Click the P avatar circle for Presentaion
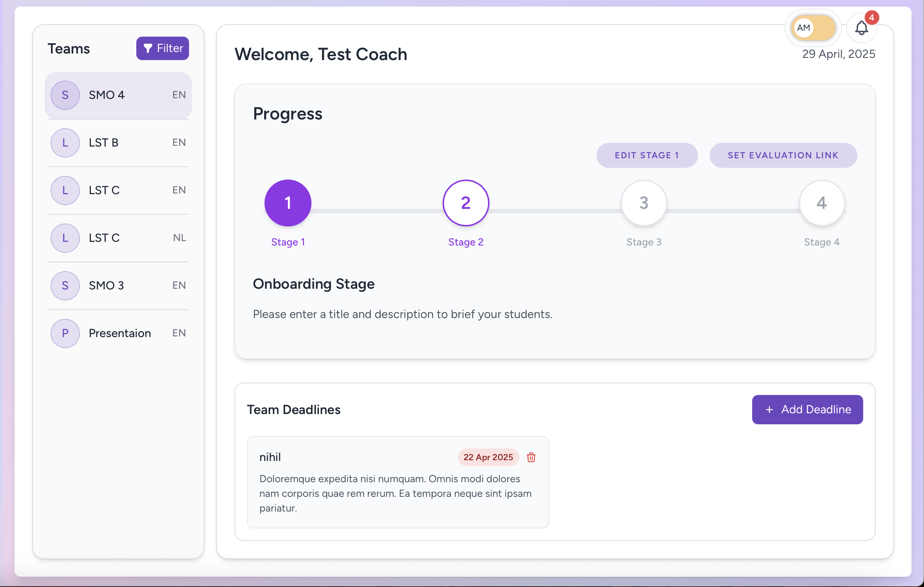 coord(65,333)
